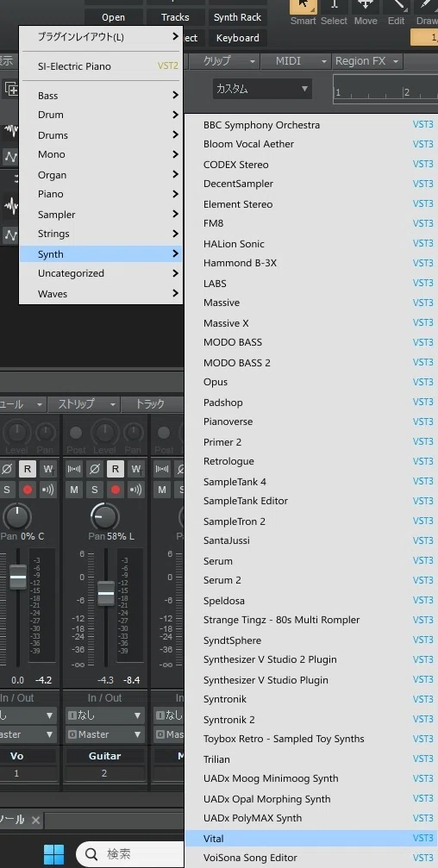Open the Synth Rack view
Image resolution: width=438 pixels, height=868 pixels.
(238, 17)
